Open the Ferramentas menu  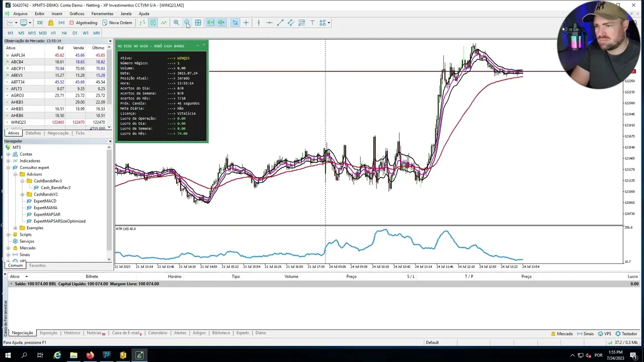coord(102,14)
